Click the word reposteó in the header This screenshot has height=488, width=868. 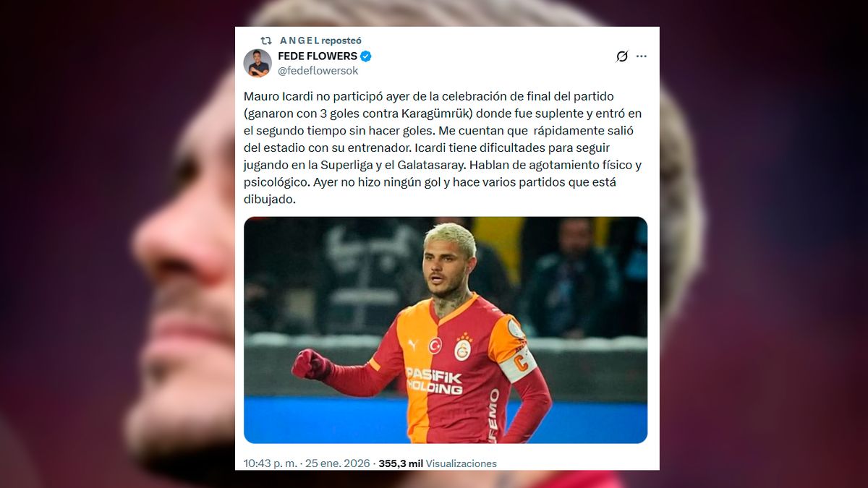[x=341, y=40]
